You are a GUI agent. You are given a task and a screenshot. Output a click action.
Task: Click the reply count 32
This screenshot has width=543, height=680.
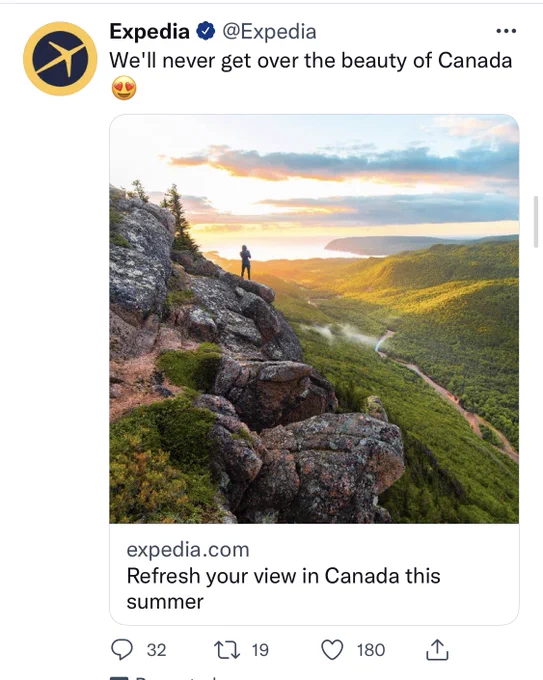click(157, 650)
